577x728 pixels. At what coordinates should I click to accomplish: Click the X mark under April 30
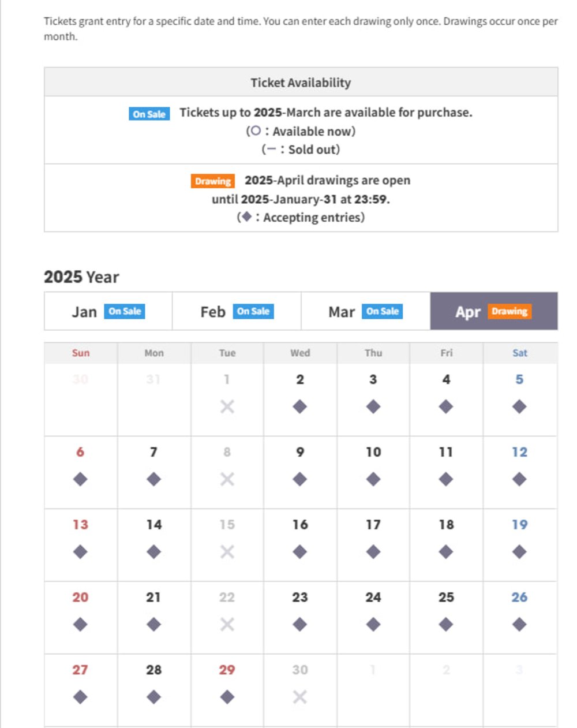coord(299,697)
